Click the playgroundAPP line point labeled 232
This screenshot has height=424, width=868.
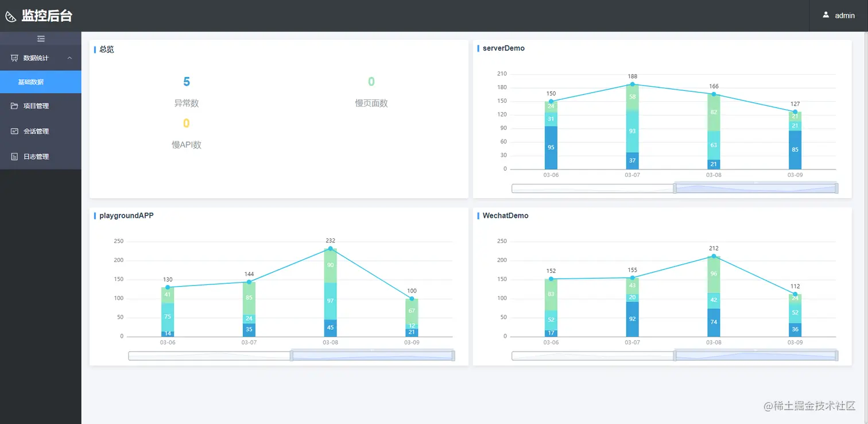(x=331, y=249)
